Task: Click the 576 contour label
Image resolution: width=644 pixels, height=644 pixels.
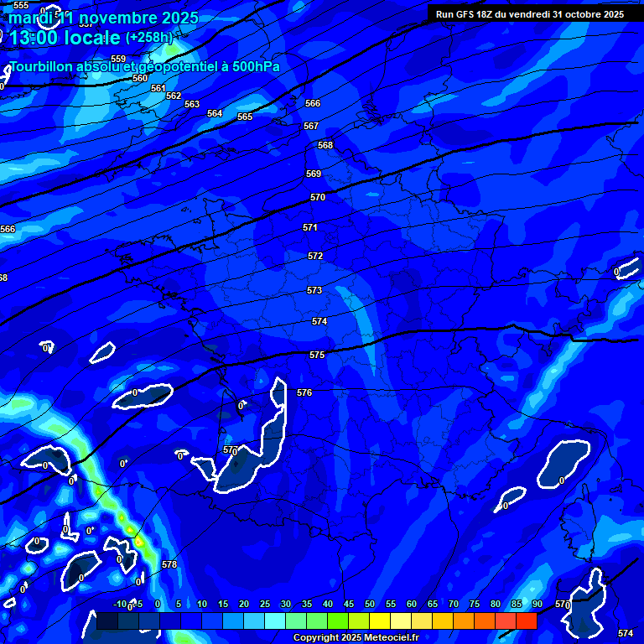Action: (x=304, y=392)
